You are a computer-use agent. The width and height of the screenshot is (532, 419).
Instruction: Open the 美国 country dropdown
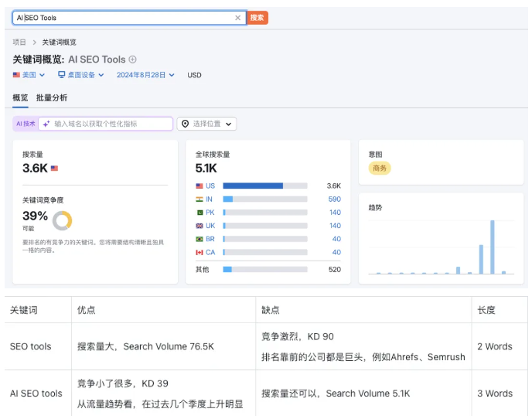click(x=29, y=75)
